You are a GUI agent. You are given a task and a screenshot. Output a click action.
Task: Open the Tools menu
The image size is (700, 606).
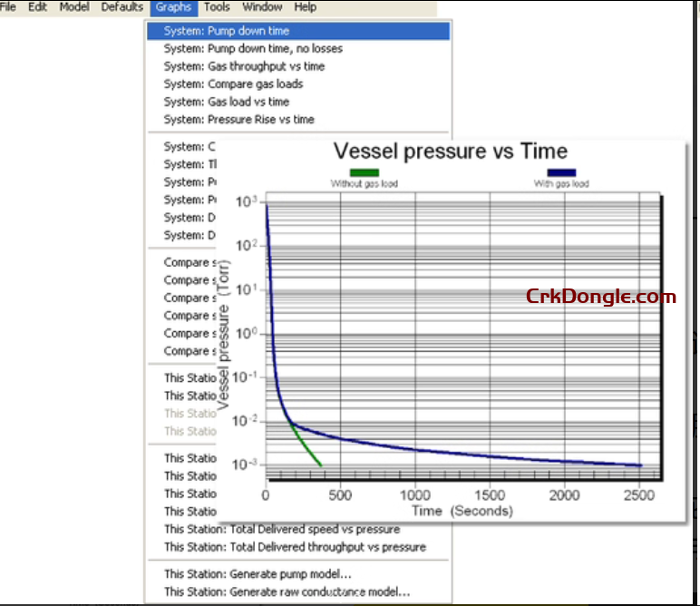[217, 7]
